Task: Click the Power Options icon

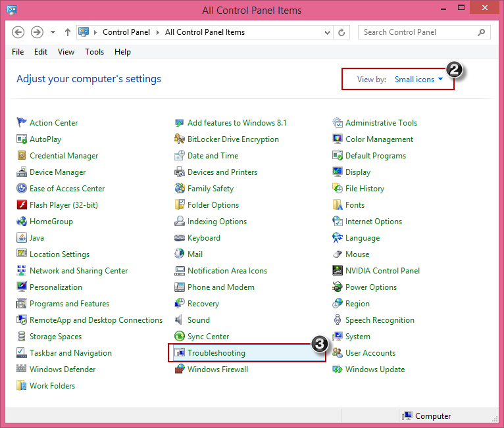Action: coord(337,287)
